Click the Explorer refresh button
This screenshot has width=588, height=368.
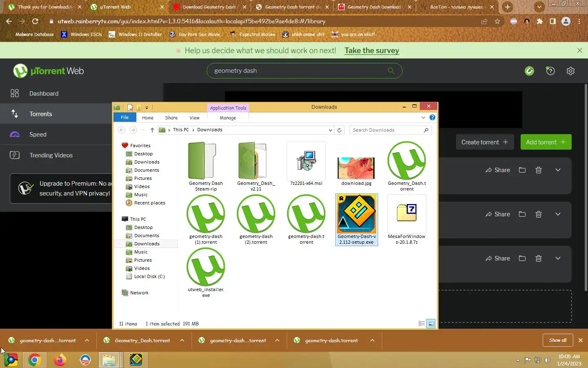tap(339, 130)
